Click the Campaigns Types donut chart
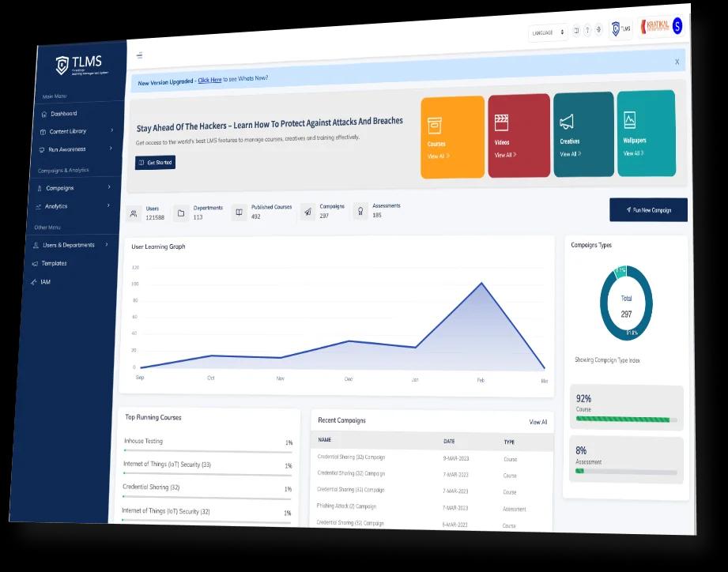Screen dimensions: 728x572 [626, 303]
